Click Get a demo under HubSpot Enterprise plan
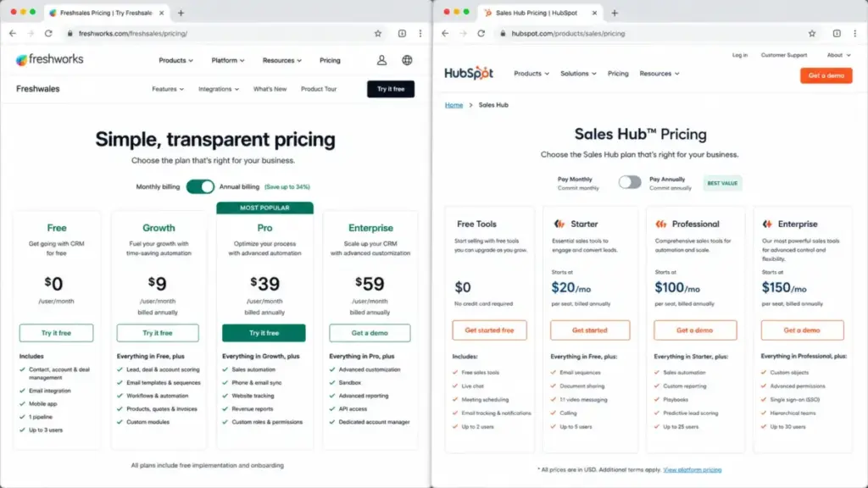The image size is (868, 488). [x=802, y=330]
